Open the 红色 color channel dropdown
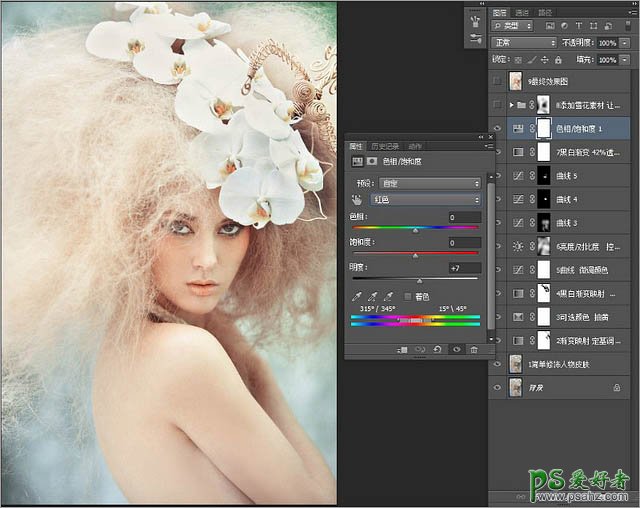The image size is (640, 508). [x=425, y=200]
